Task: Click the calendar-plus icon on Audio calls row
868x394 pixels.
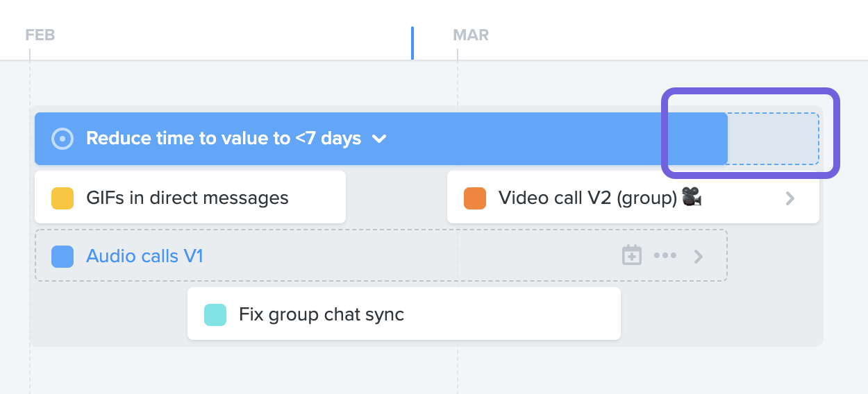Action: 631,255
